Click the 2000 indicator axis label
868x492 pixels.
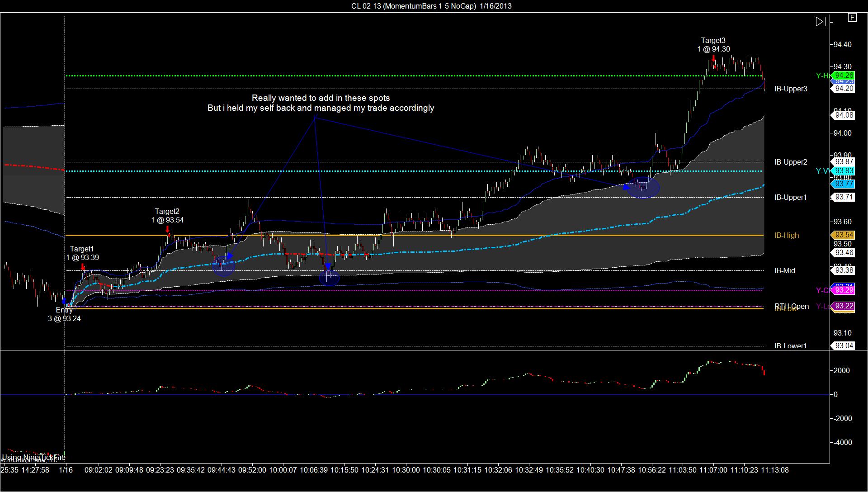(842, 370)
